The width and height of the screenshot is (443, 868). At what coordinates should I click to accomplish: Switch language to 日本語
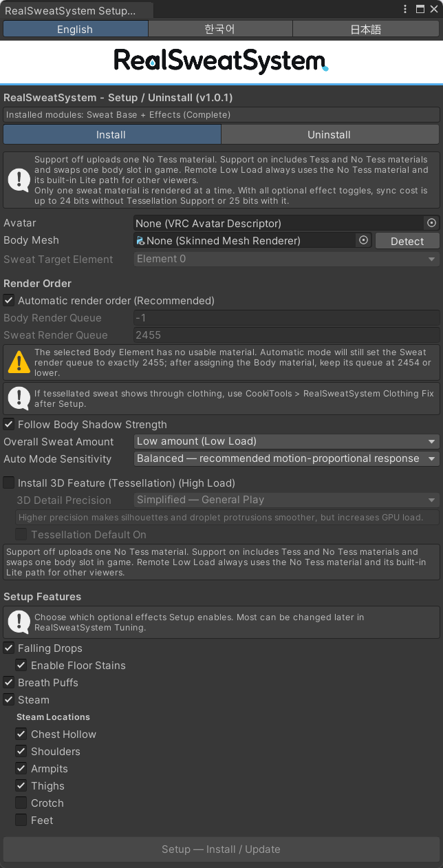[x=366, y=29]
